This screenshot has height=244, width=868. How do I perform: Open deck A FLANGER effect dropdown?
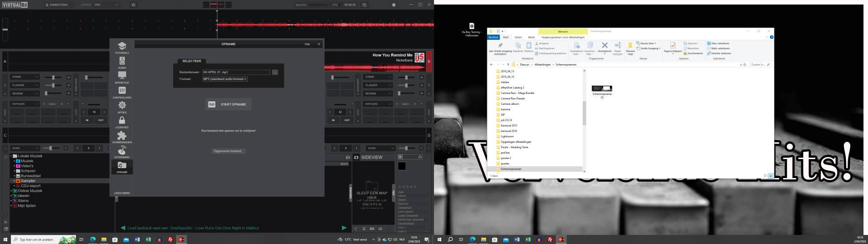click(x=25, y=85)
